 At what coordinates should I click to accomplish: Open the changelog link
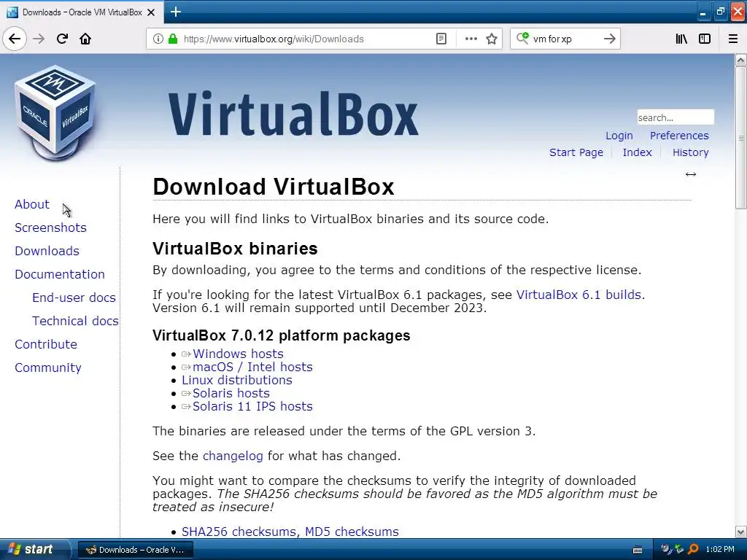(233, 456)
